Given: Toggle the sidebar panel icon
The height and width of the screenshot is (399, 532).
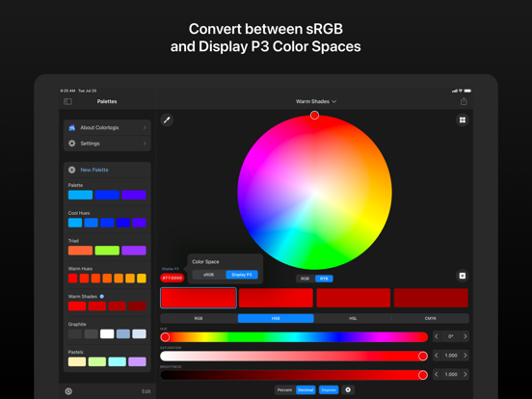Looking at the screenshot, I should (x=67, y=101).
